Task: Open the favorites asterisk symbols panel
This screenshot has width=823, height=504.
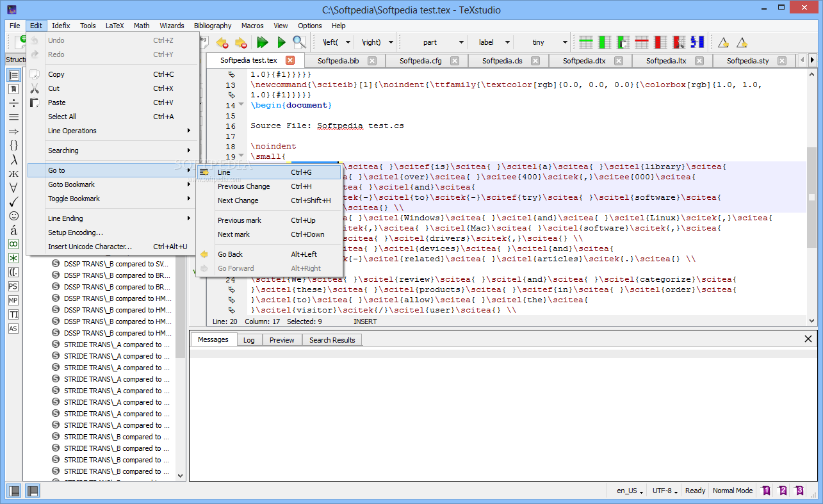Action: (x=13, y=258)
